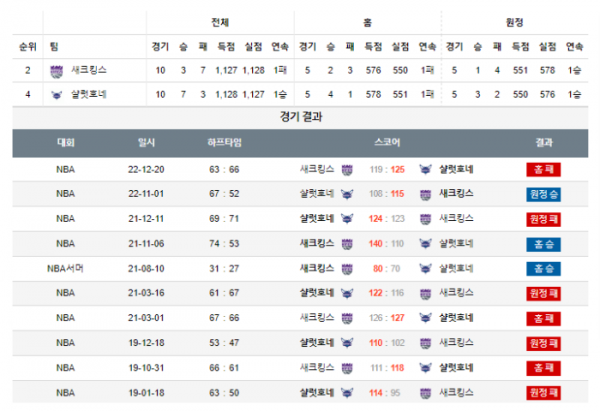Screen dimensions: 600x411
Task: Click team name 샬럿호네 in standings
Action: 89,95
